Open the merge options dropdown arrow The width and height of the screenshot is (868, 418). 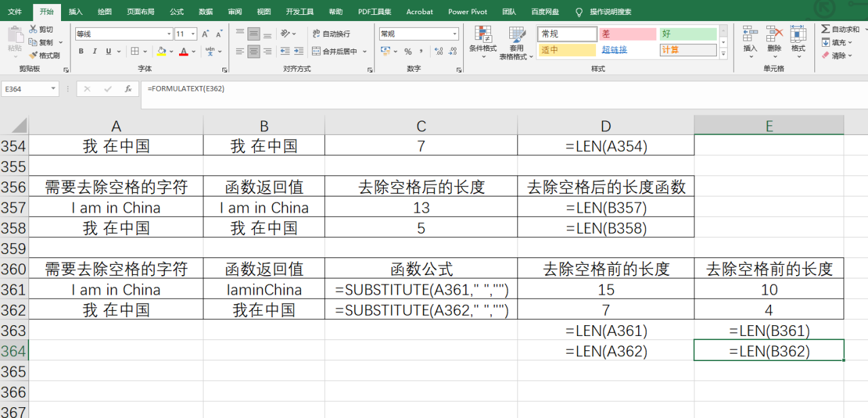pyautogui.click(x=365, y=51)
